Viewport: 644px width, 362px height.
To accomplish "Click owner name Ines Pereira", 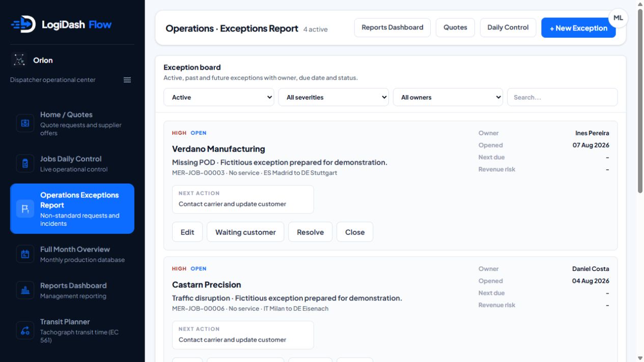I will [592, 133].
